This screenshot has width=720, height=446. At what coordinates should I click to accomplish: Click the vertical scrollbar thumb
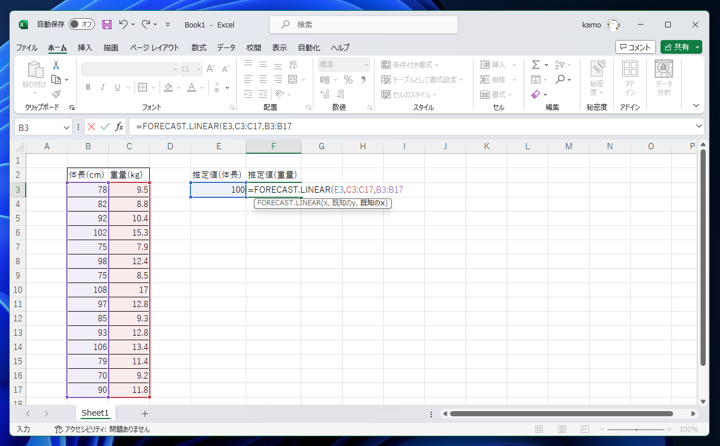pos(703,258)
